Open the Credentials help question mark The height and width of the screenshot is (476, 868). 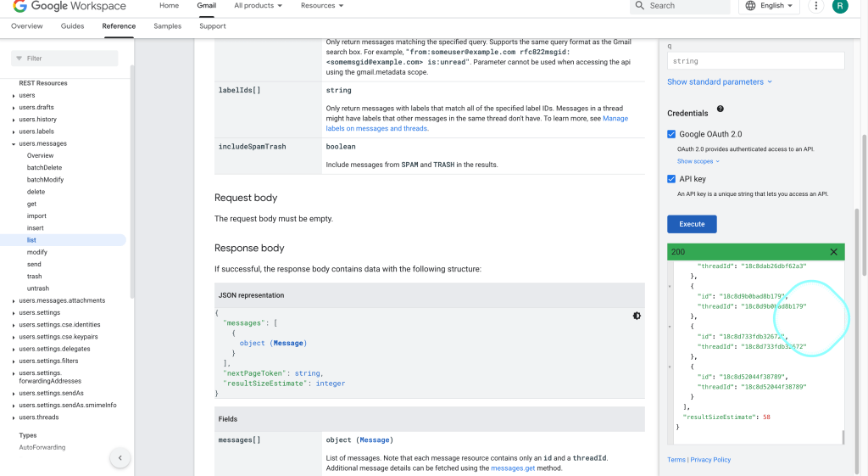click(721, 109)
